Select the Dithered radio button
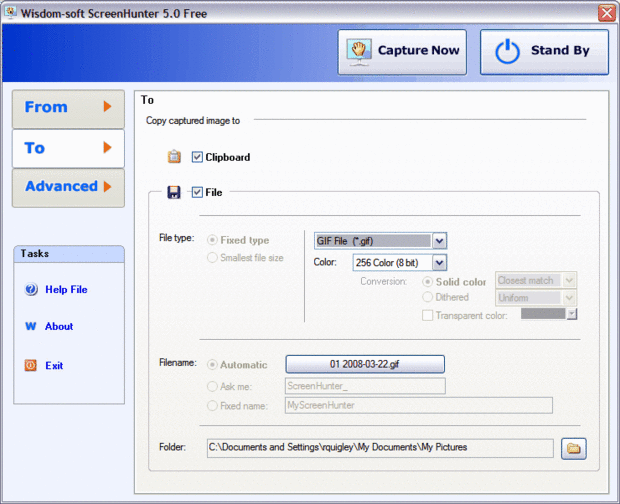This screenshot has height=504, width=620. point(427,296)
